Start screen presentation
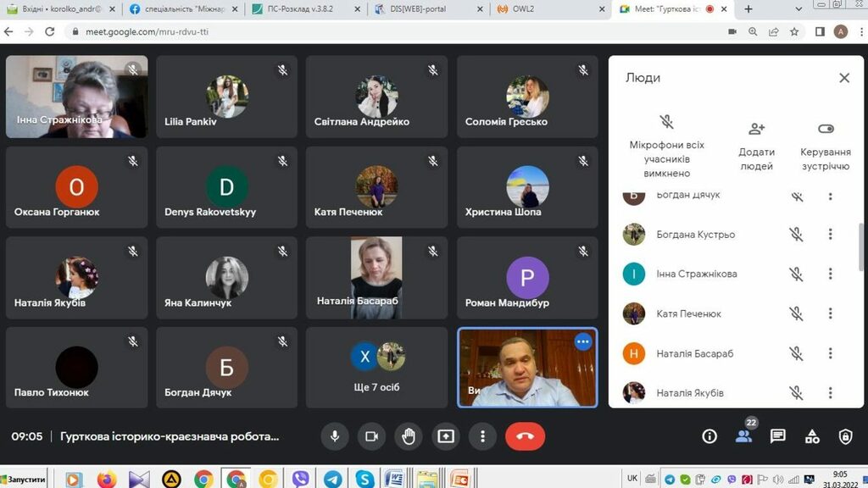Image resolution: width=868 pixels, height=488 pixels. (x=446, y=436)
